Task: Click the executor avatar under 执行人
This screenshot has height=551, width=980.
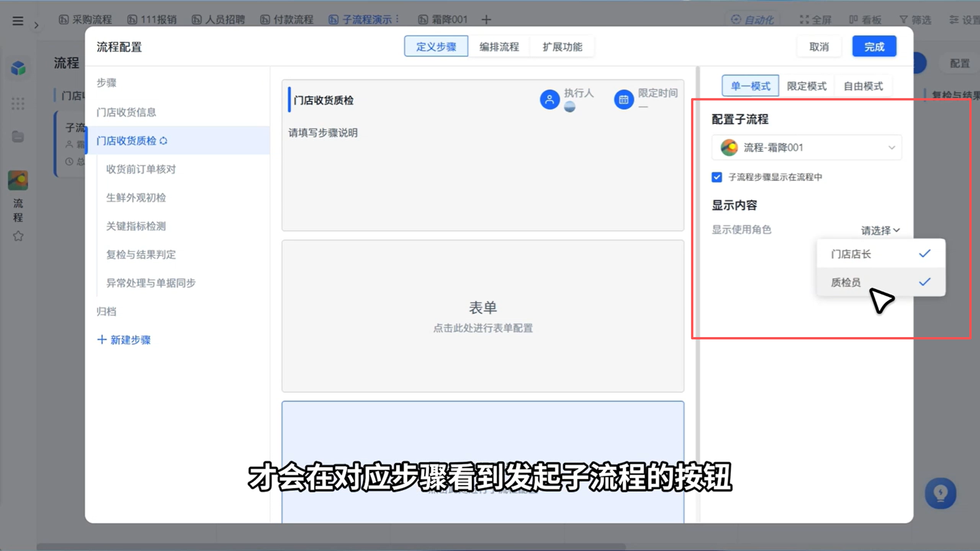Action: 569,107
